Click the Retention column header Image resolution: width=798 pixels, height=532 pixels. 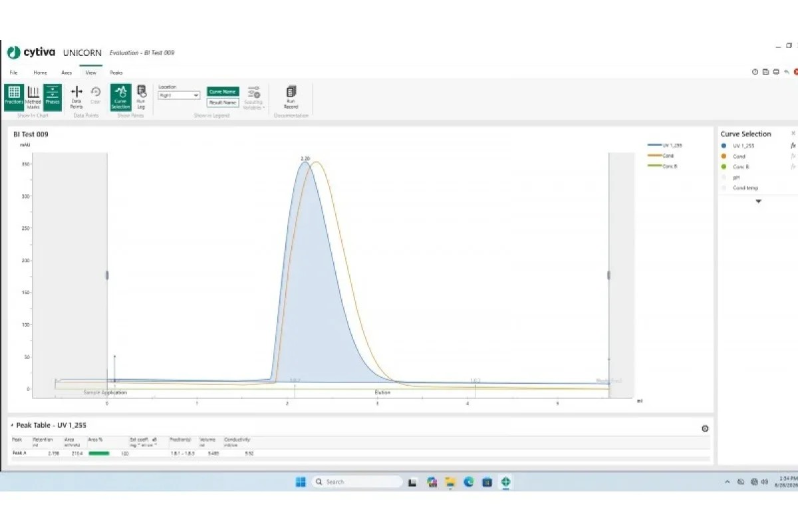43,442
